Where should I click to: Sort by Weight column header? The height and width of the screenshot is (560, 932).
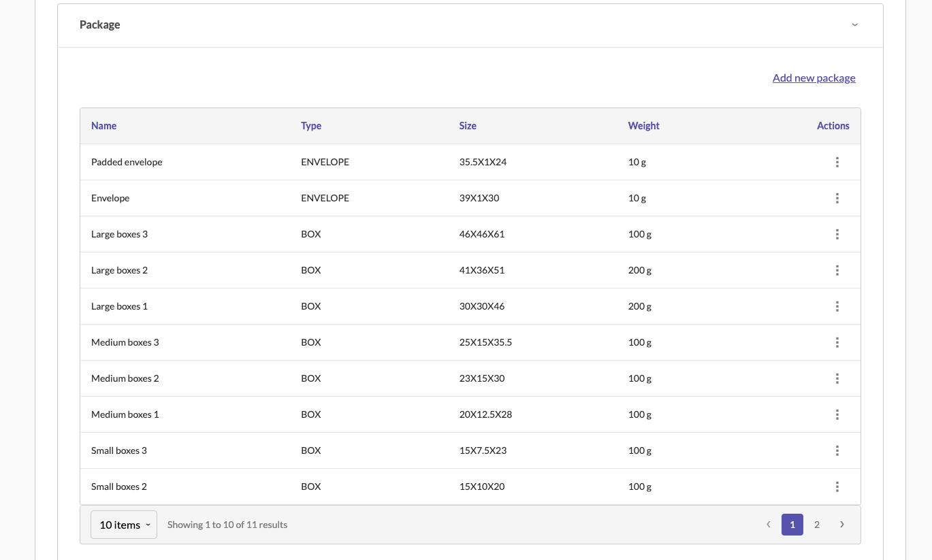tap(643, 126)
